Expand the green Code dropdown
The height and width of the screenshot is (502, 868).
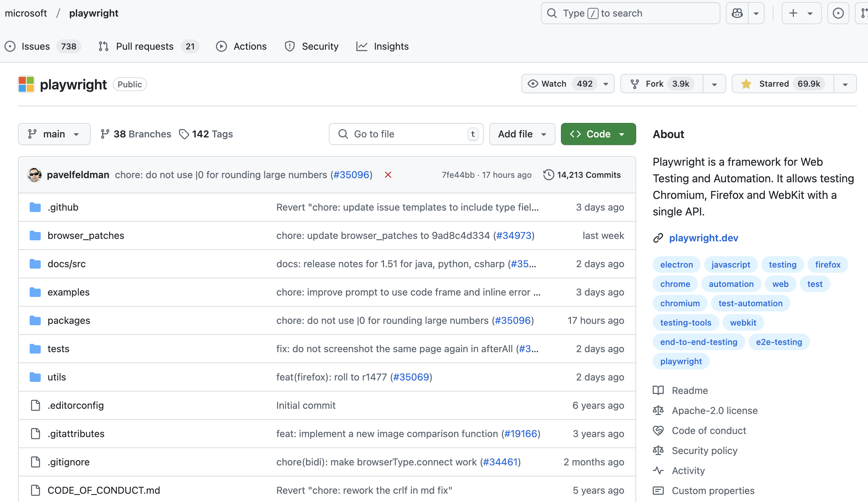click(x=598, y=134)
